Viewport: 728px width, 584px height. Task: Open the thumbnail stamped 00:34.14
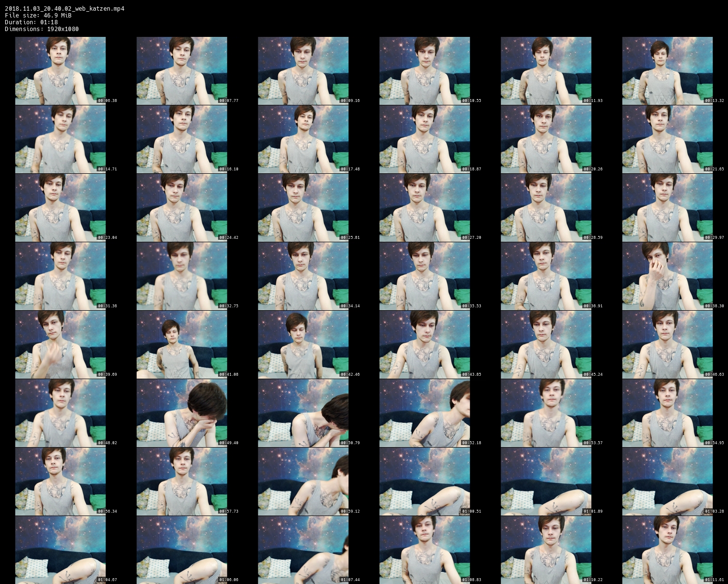coord(303,276)
